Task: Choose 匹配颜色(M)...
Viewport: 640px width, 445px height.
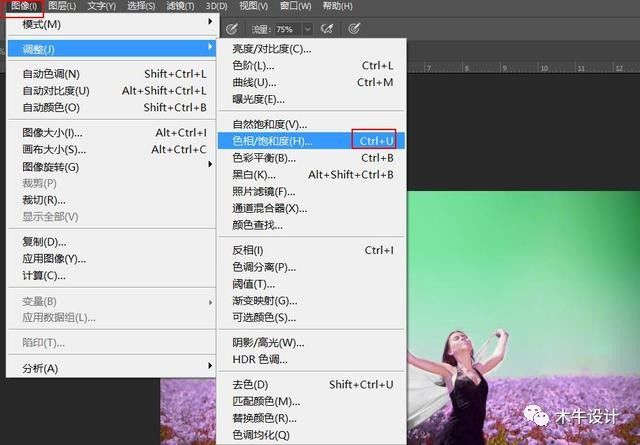Action: point(311,401)
